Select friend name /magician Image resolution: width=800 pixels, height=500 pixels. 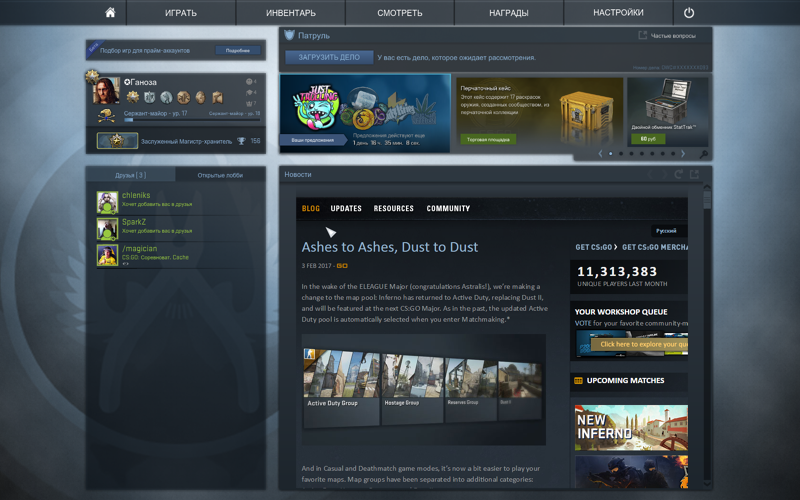139,248
